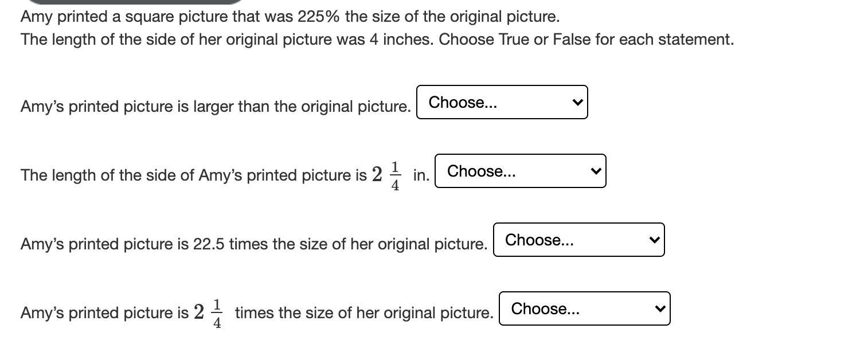Open dropdown for the side length statement
Screen dimensions: 868x344
520,171
